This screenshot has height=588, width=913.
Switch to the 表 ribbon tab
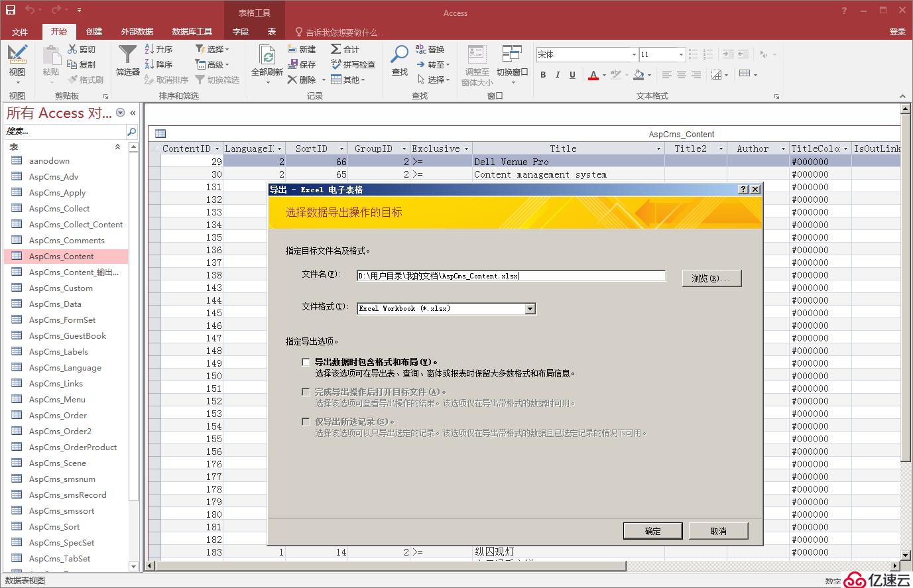(x=272, y=32)
